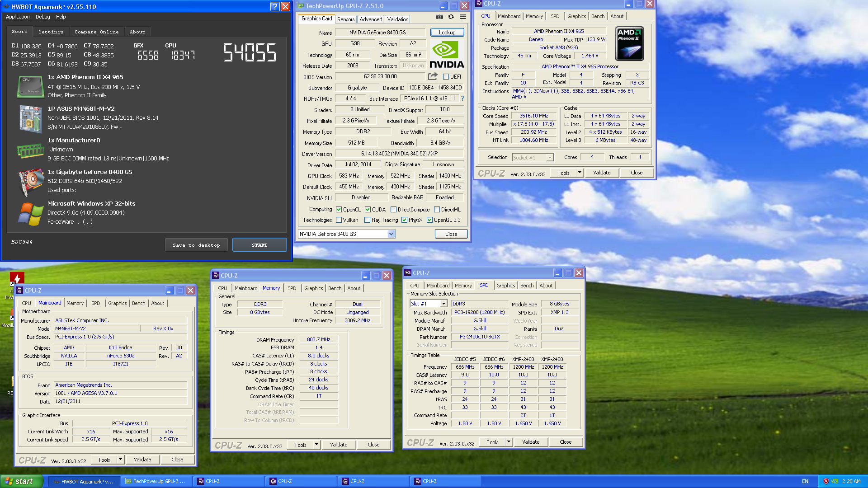The image size is (868, 488).
Task: Click the EN language indicator in taskbar
Action: tap(805, 481)
